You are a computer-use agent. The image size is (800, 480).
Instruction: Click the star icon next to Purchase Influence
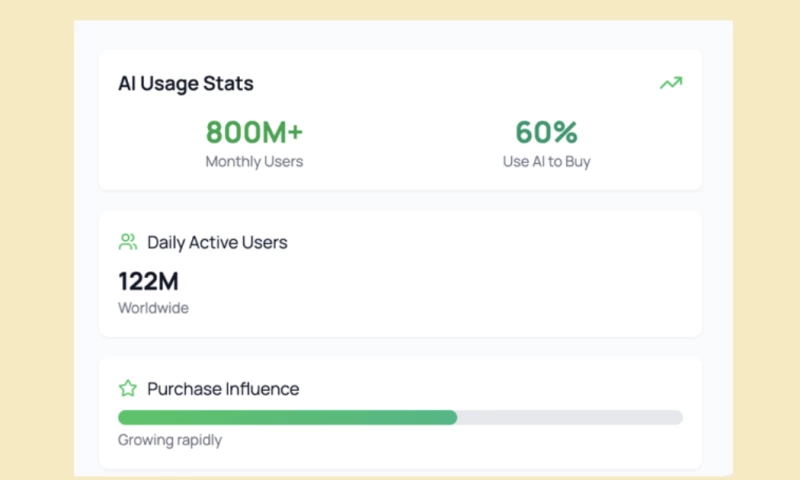click(x=128, y=388)
